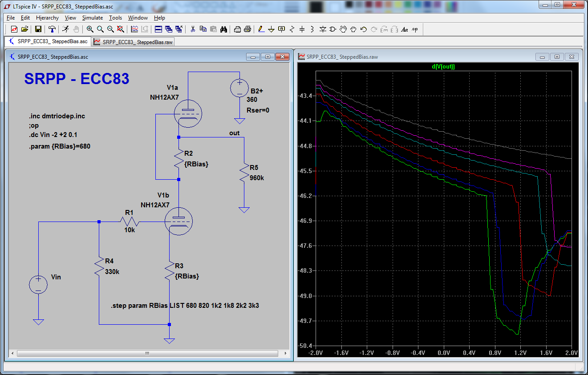Place a Ground symbol tool
Screen dimensions: 588x375
271,29
